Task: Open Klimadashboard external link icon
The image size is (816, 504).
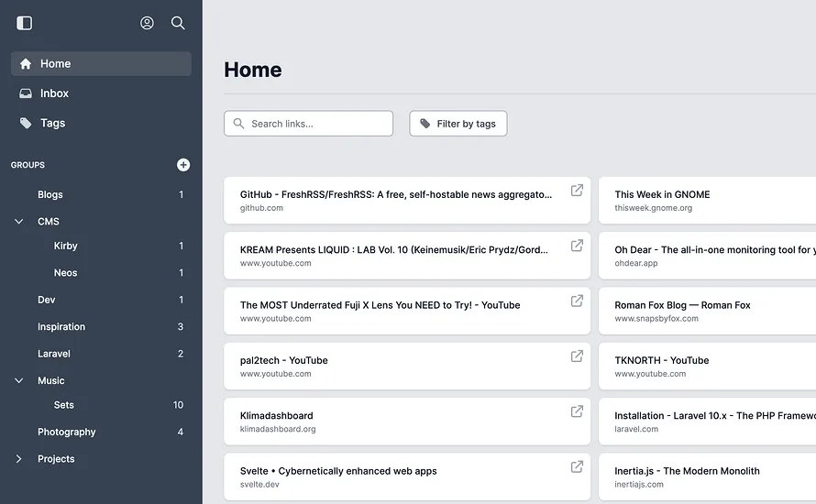Action: (x=577, y=411)
